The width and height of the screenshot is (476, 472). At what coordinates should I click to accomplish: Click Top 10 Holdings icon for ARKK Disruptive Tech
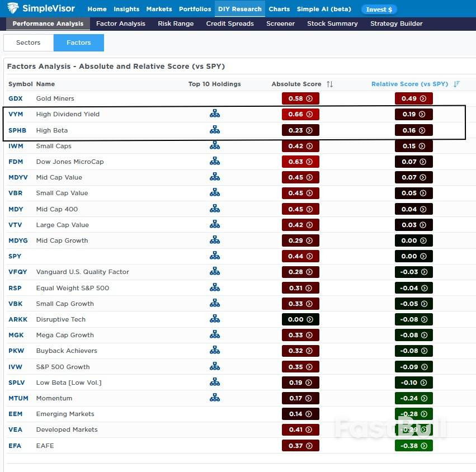click(x=215, y=319)
